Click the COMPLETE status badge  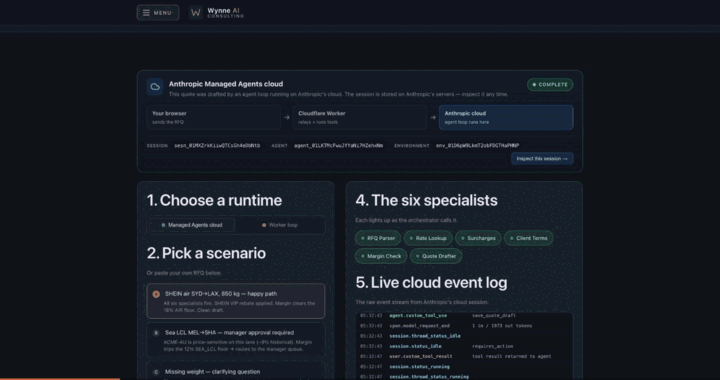[x=550, y=84]
